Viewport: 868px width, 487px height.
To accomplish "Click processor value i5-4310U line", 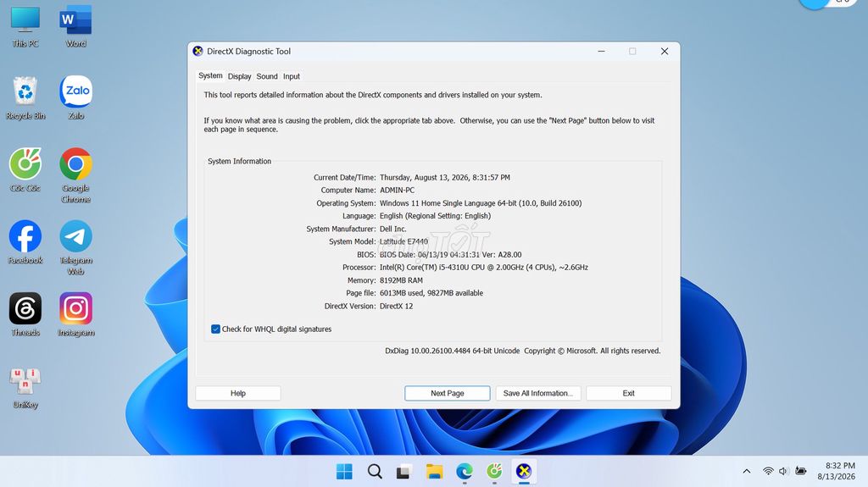I will (484, 268).
